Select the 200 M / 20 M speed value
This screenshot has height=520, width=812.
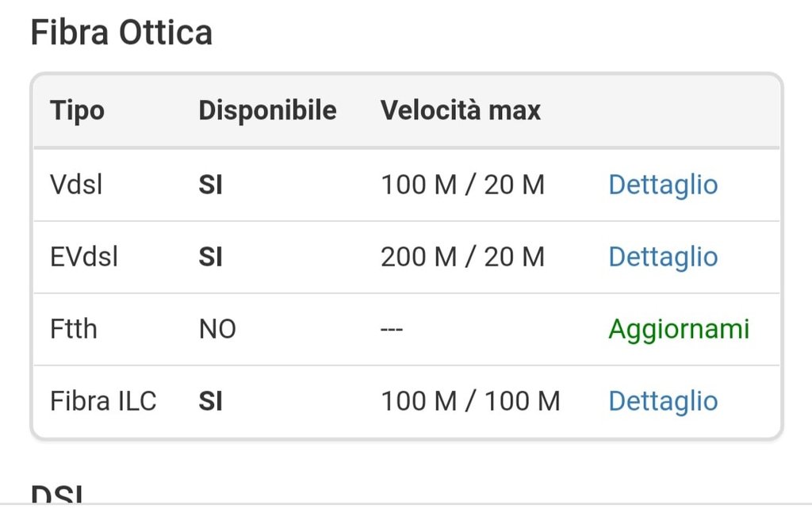point(462,257)
